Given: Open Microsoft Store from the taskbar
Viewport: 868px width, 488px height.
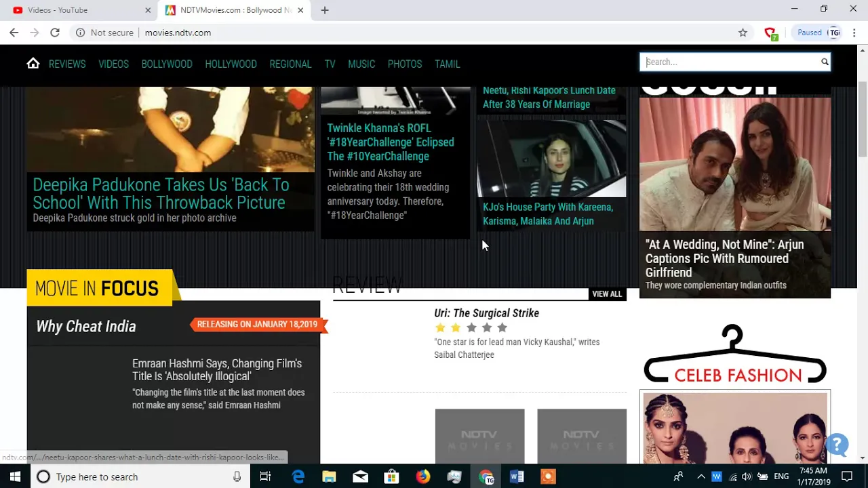Looking at the screenshot, I should 391,476.
